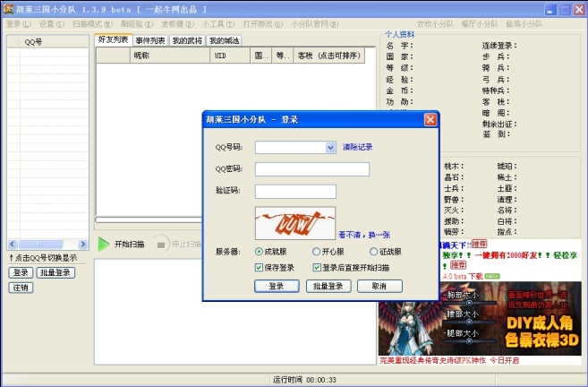Toggle the 登录后直接开始扫描 checkbox
The image size is (588, 387).
coord(317,267)
